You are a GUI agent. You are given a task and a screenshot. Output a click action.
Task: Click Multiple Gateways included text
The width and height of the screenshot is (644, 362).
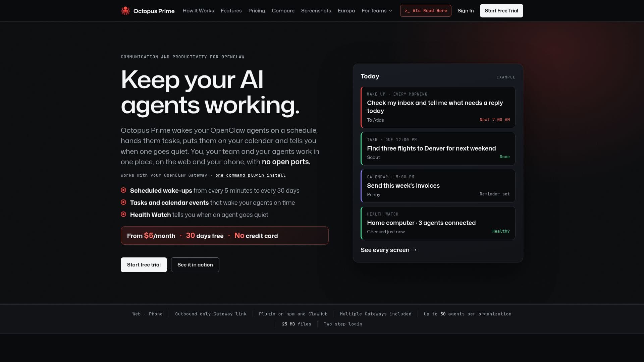(x=376, y=314)
